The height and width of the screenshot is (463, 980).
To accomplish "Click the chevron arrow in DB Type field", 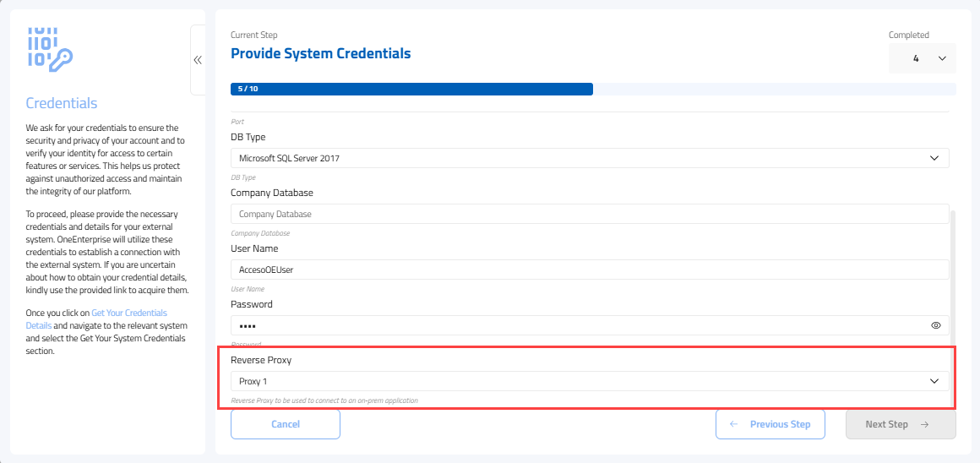I will 934,158.
